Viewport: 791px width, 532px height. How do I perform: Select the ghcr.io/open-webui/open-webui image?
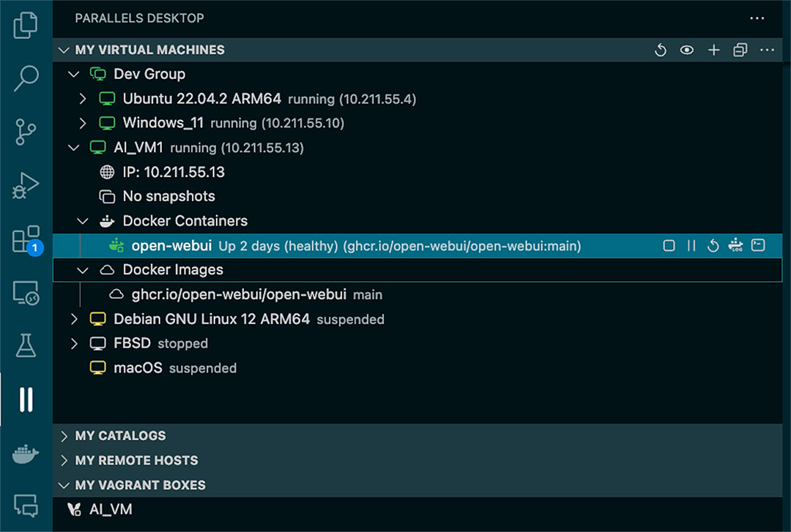(x=239, y=294)
